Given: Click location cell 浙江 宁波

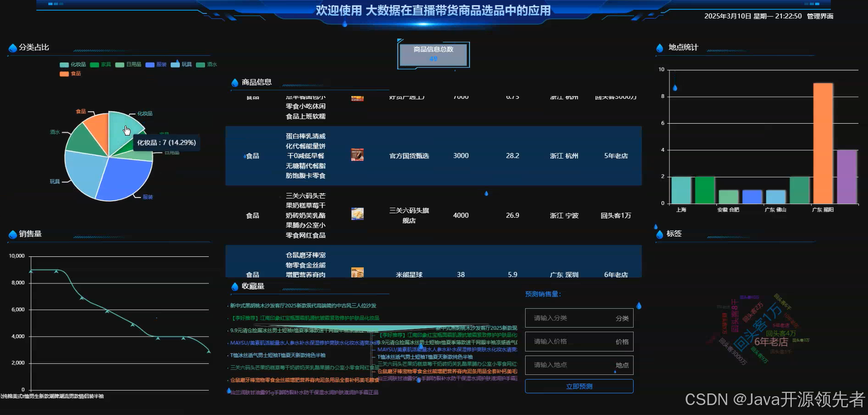Looking at the screenshot, I should coord(564,216).
